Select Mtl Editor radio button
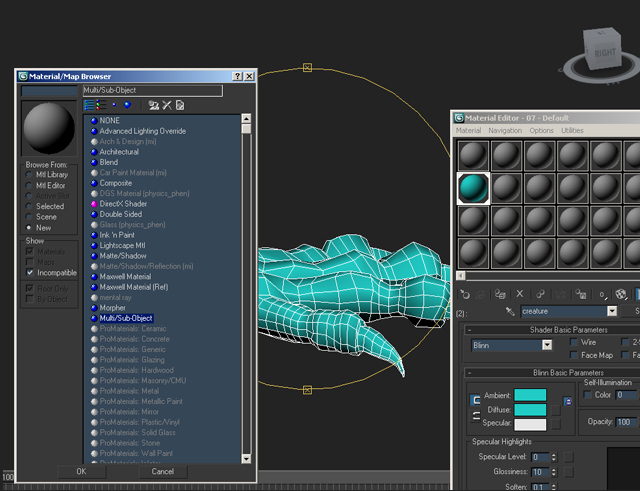640x491 pixels. click(x=29, y=185)
